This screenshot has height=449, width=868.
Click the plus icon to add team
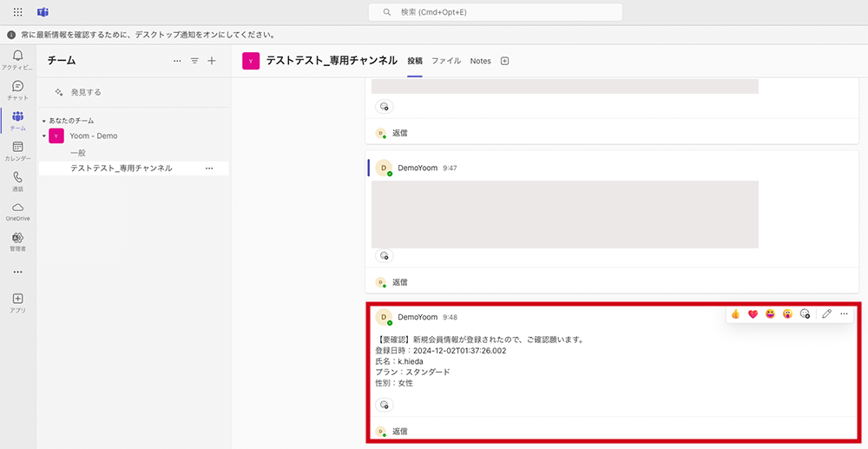212,61
